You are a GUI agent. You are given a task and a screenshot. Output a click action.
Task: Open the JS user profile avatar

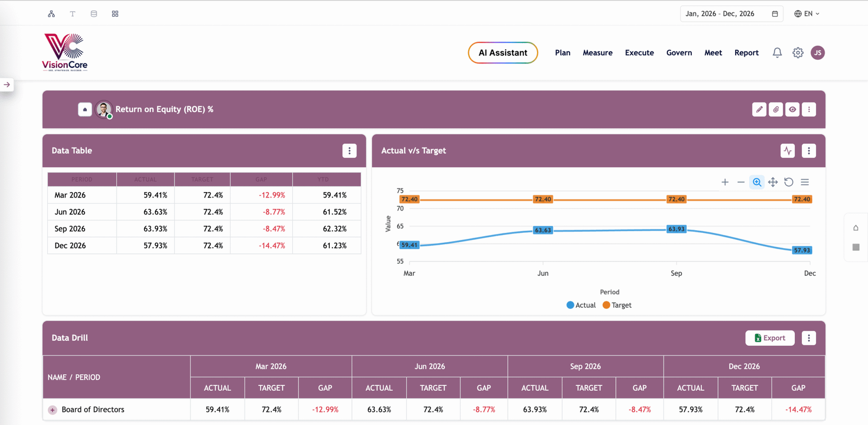coord(818,53)
